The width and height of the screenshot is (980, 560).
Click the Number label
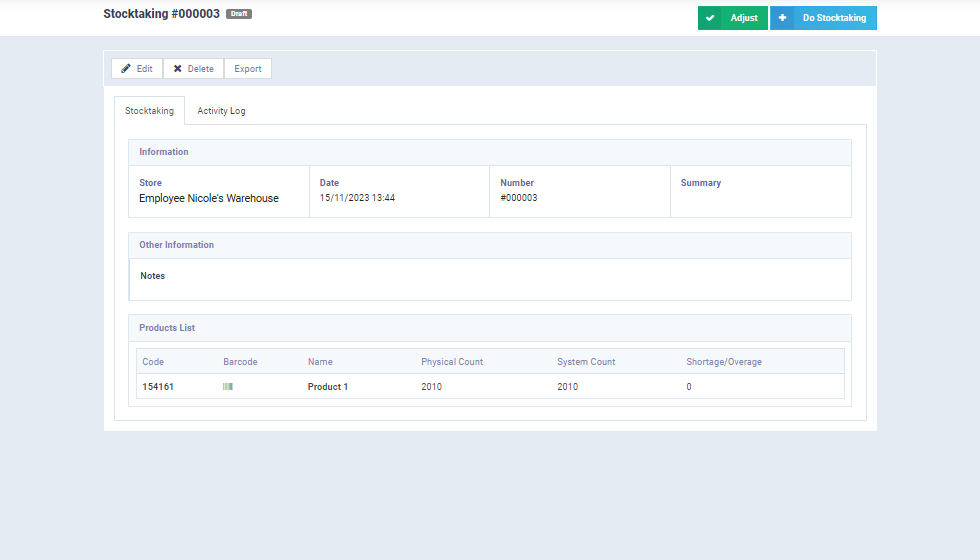[x=517, y=182]
